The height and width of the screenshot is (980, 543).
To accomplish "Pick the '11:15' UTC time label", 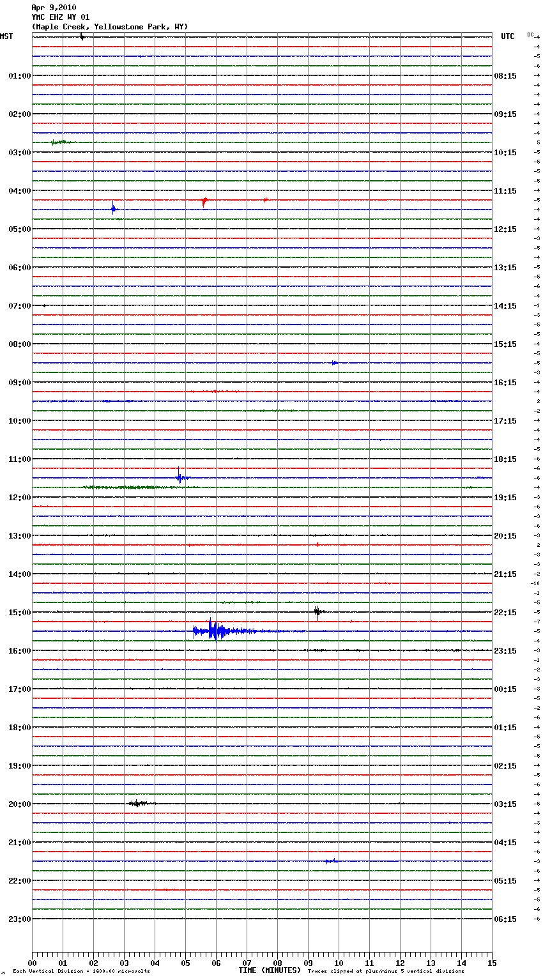I will point(505,191).
